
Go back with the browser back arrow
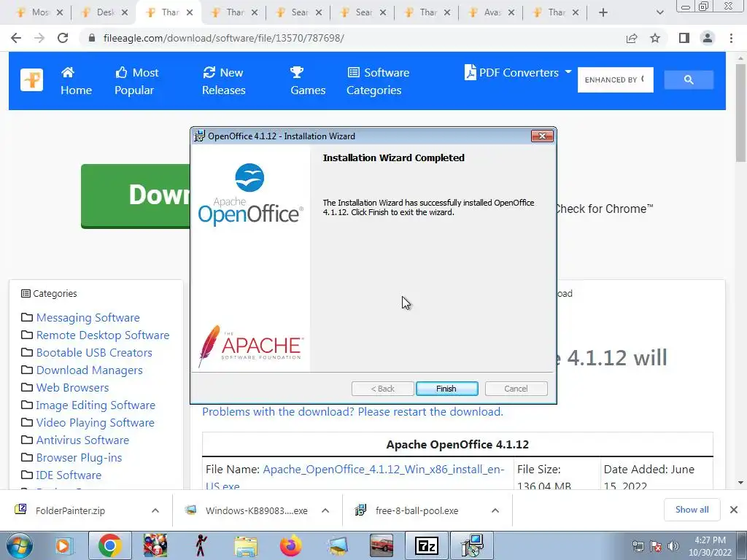(x=16, y=38)
